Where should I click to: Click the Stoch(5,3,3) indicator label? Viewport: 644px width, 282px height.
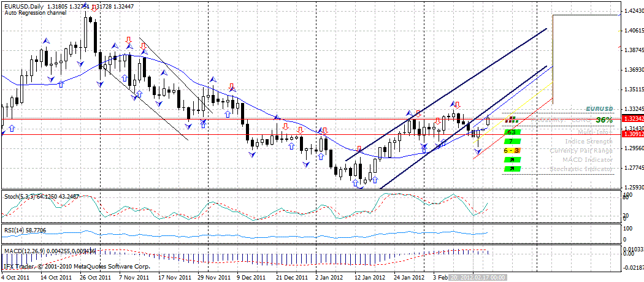coord(20,197)
